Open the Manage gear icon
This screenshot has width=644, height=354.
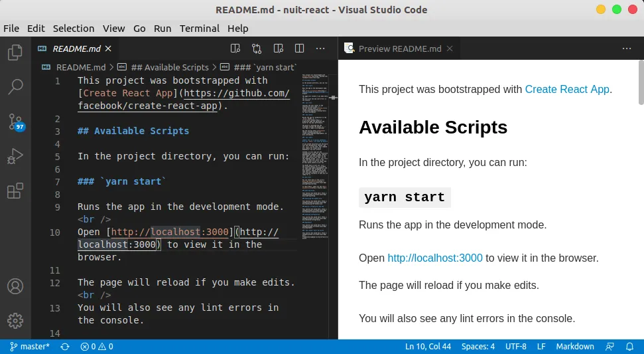pyautogui.click(x=15, y=321)
